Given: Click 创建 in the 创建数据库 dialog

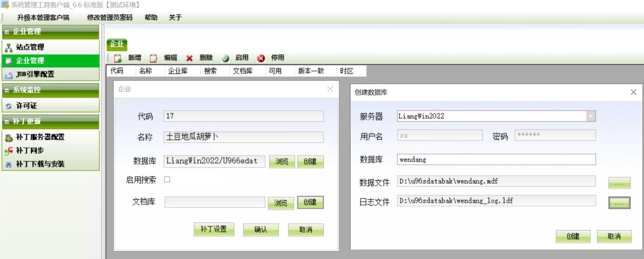Looking at the screenshot, I should click(x=573, y=236).
